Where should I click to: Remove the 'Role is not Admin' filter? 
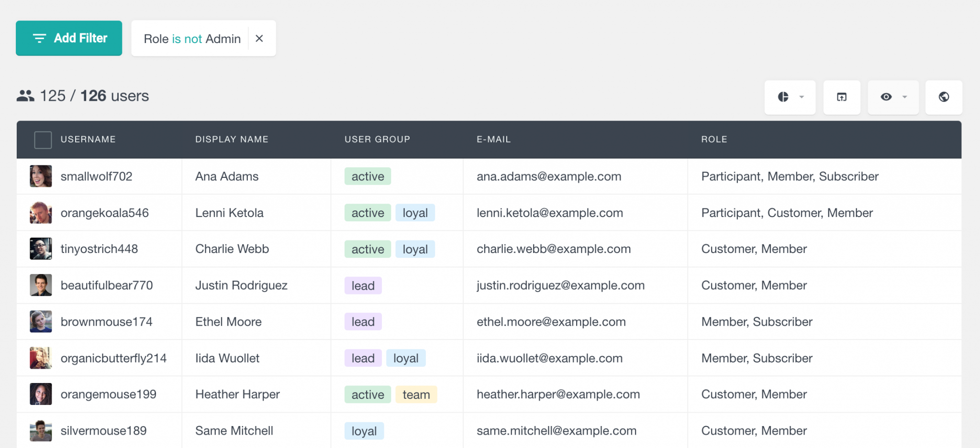pos(260,38)
